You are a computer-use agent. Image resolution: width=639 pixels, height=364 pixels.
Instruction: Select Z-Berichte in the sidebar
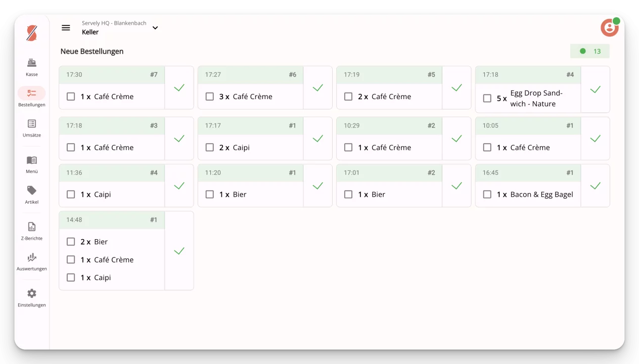point(31,230)
